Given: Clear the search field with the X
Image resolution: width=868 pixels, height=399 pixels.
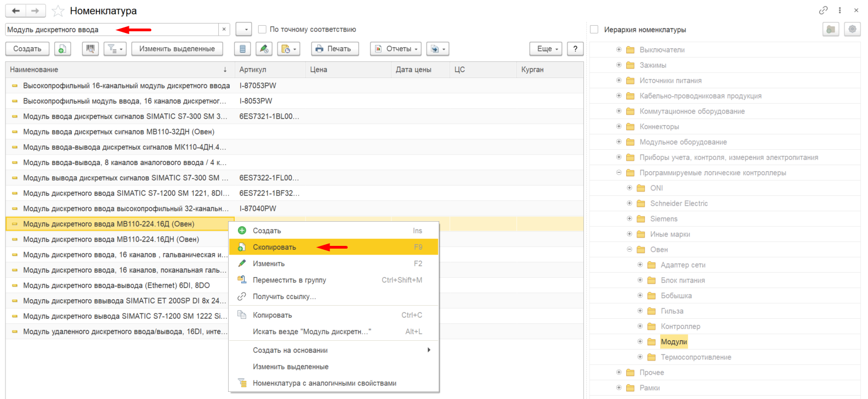Looking at the screenshot, I should pyautogui.click(x=224, y=30).
